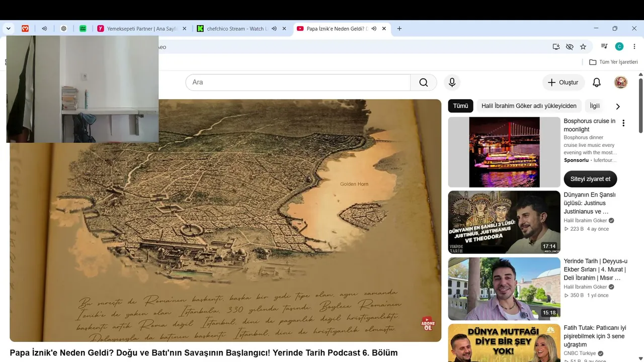Click the Sponsorlu label on the cruise ad
Image resolution: width=644 pixels, height=362 pixels.
pyautogui.click(x=577, y=160)
